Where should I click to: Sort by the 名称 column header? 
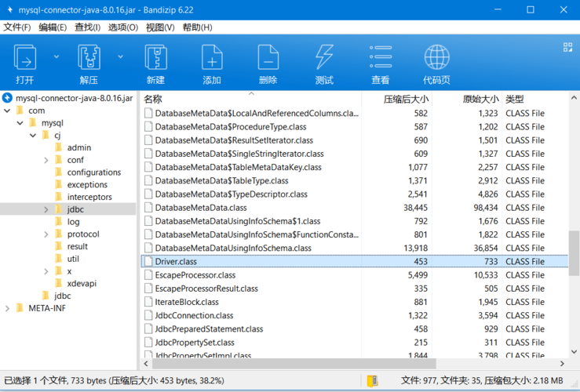pos(251,99)
